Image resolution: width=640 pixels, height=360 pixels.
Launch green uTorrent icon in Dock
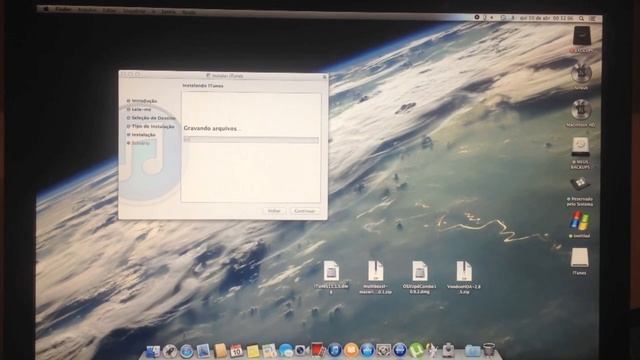click(416, 350)
